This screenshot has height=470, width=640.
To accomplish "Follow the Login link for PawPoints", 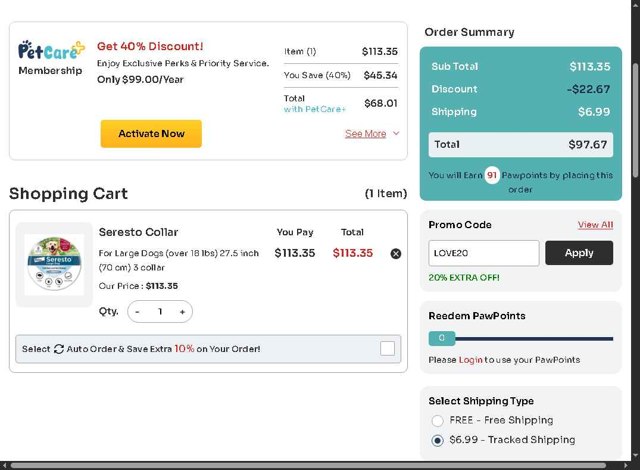I will (471, 360).
